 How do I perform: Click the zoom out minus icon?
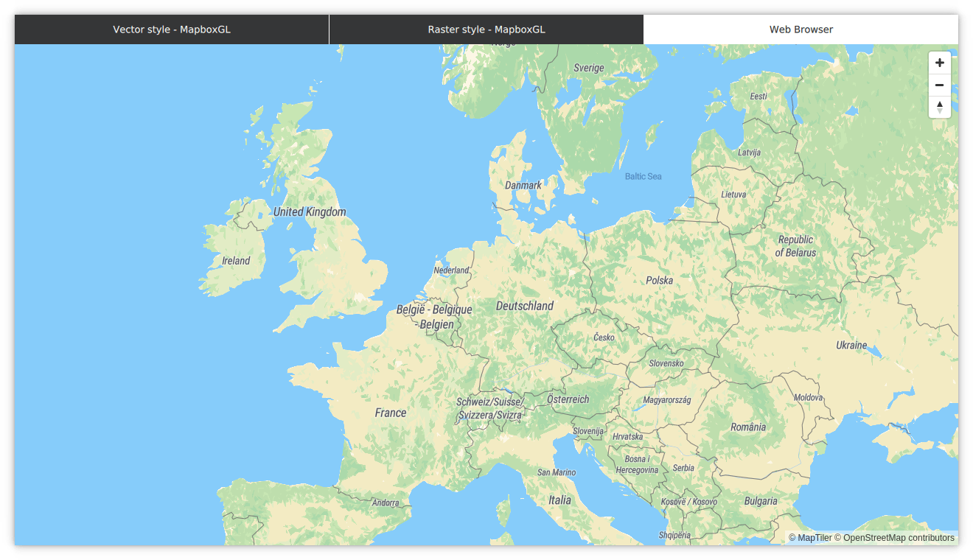[x=939, y=85]
